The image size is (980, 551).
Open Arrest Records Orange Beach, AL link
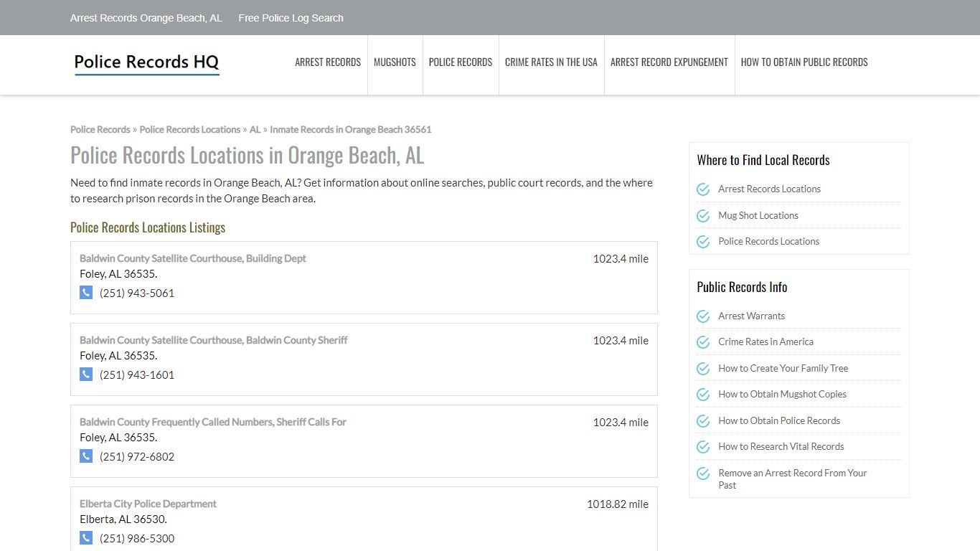click(x=146, y=18)
